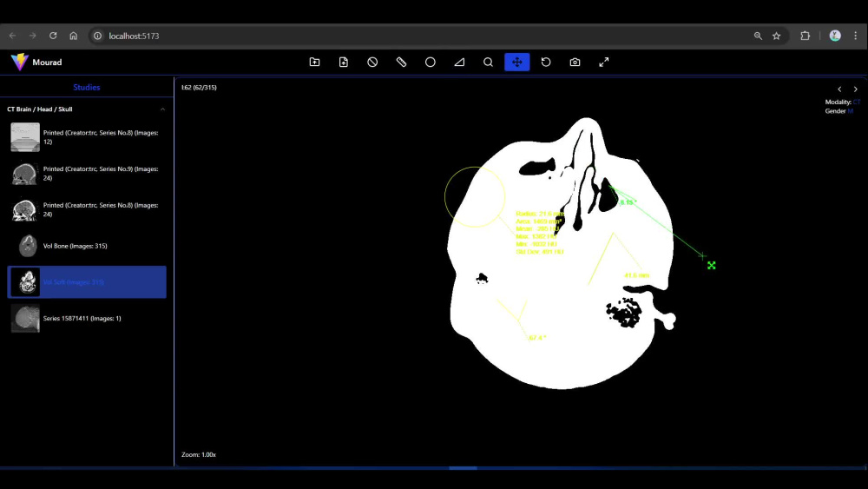Viewport: 868px width, 489px height.
Task: Click the browser back arrow
Action: [x=13, y=36]
